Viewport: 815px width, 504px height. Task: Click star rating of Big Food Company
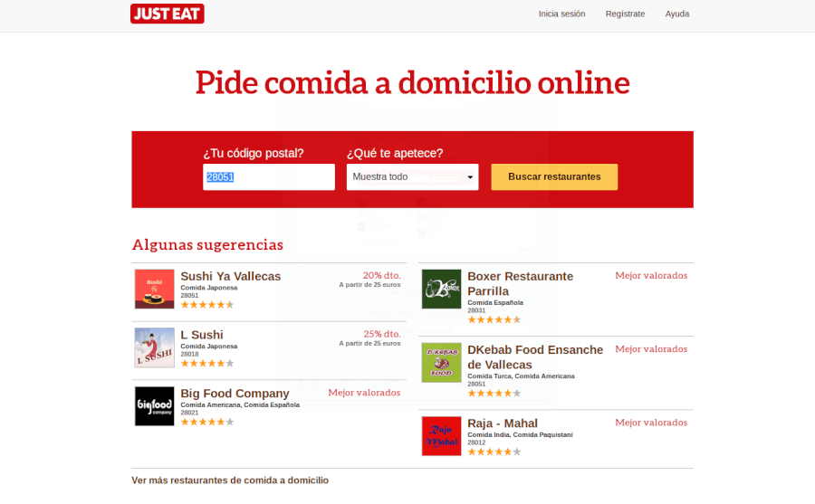[x=207, y=423]
